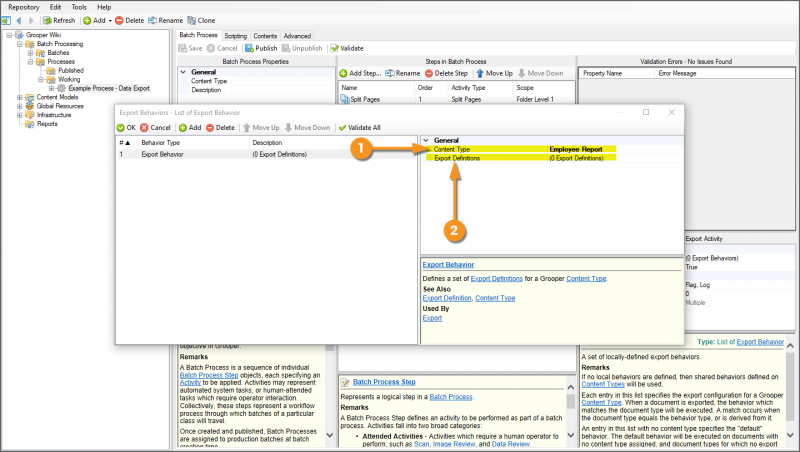Follow the Export Definitions link in description
Image resolution: width=800 pixels, height=452 pixels.
[x=496, y=279]
